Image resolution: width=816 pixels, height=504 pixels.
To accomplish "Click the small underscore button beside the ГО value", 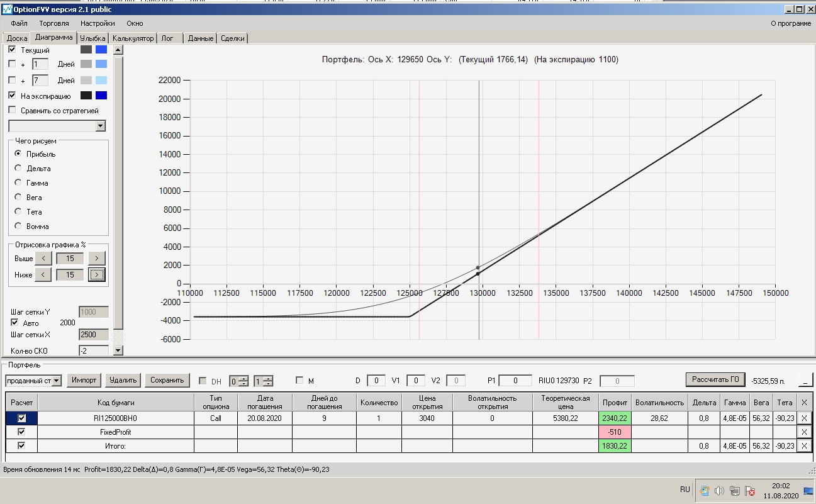I will pos(805,380).
